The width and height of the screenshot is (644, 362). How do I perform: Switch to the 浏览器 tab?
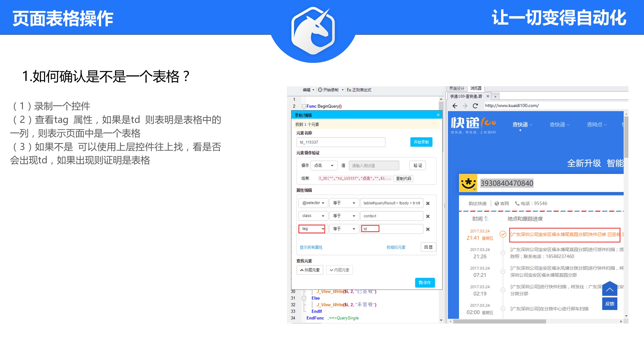pyautogui.click(x=476, y=88)
